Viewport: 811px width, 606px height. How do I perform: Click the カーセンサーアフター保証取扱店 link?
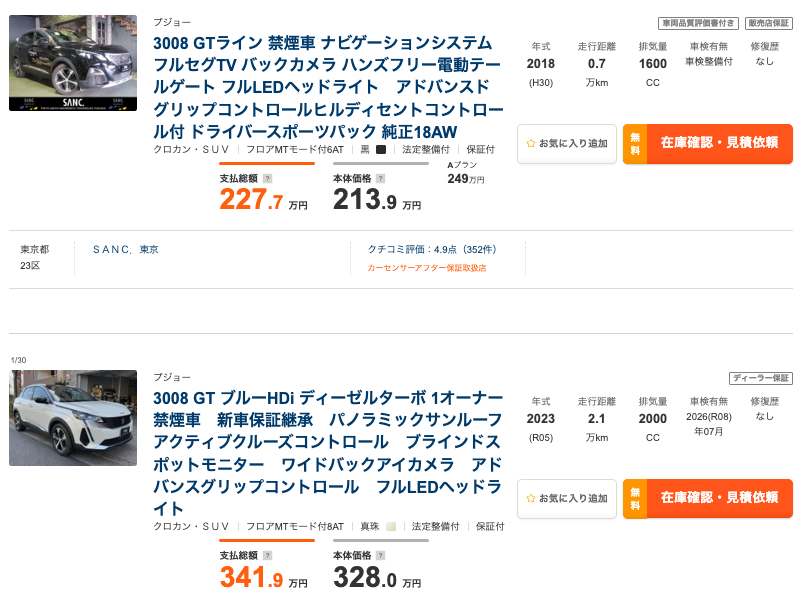coord(427,268)
